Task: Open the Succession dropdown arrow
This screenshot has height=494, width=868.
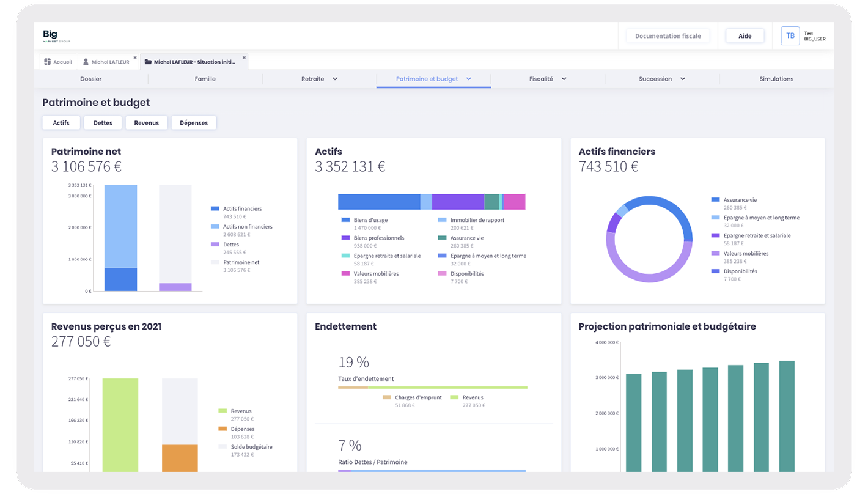Action: [683, 79]
